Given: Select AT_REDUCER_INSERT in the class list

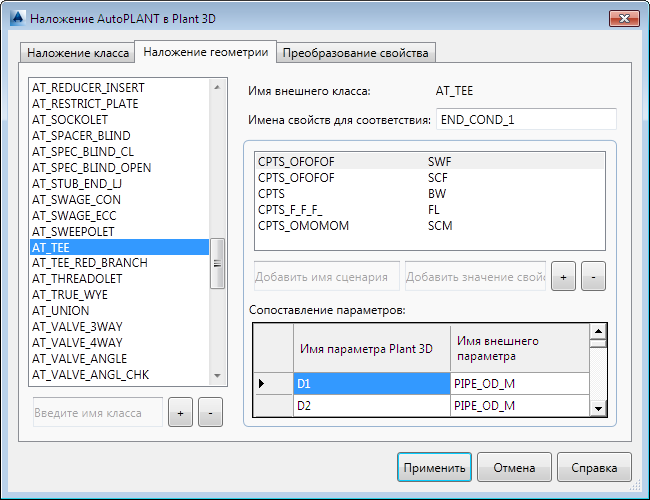Looking at the screenshot, I should point(119,88).
